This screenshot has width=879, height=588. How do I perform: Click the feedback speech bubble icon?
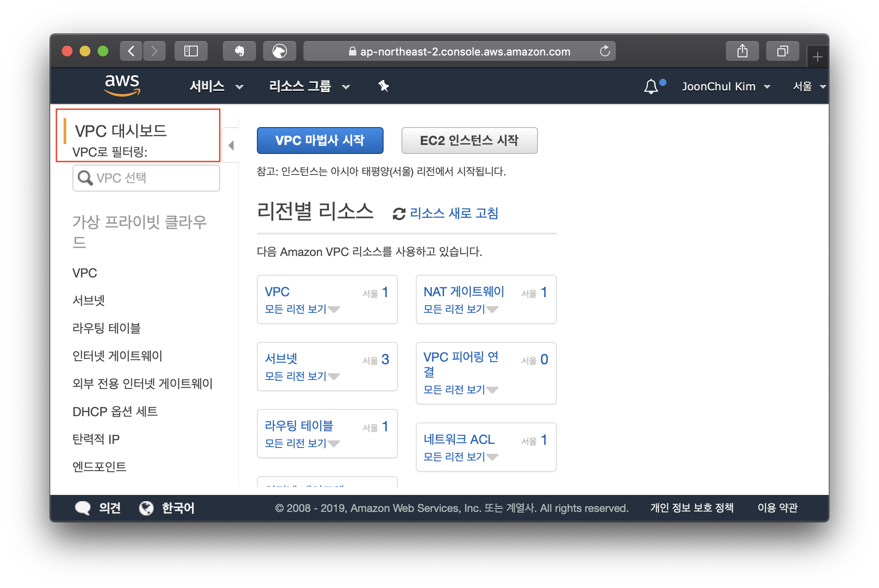83,508
